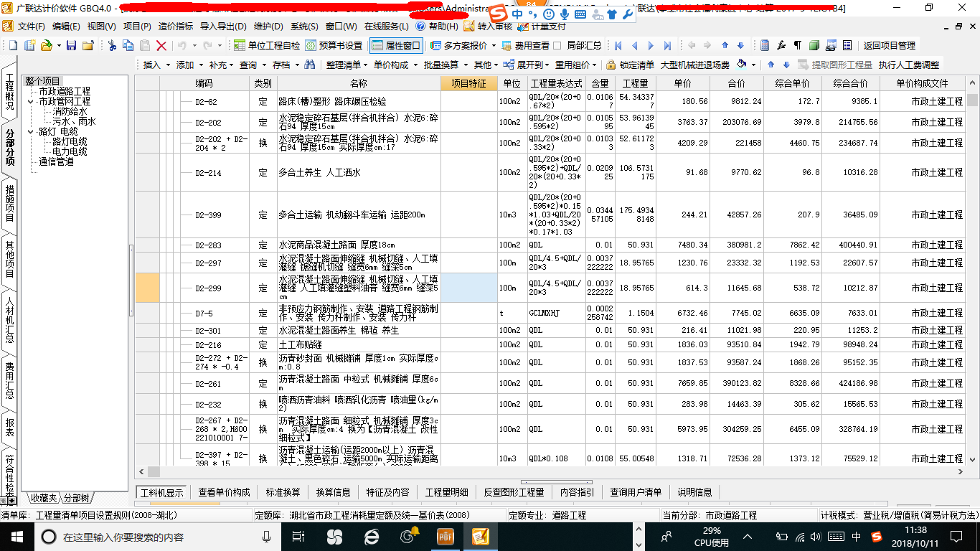
Task: Check the 局部汇总 checkbox
Action: click(557, 45)
